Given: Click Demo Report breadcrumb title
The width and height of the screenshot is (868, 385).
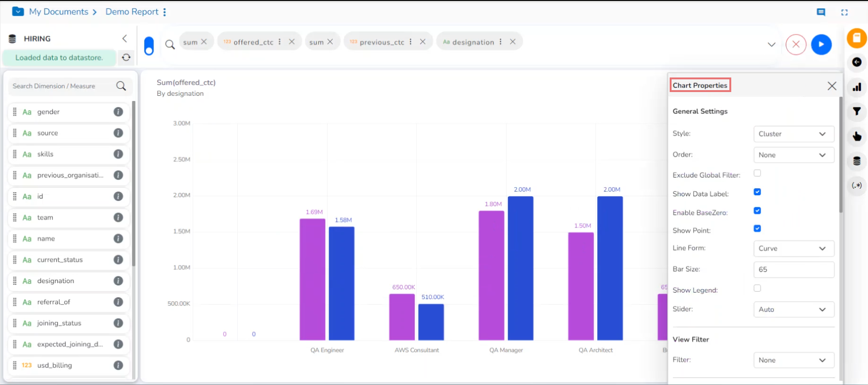Looking at the screenshot, I should click(x=132, y=12).
